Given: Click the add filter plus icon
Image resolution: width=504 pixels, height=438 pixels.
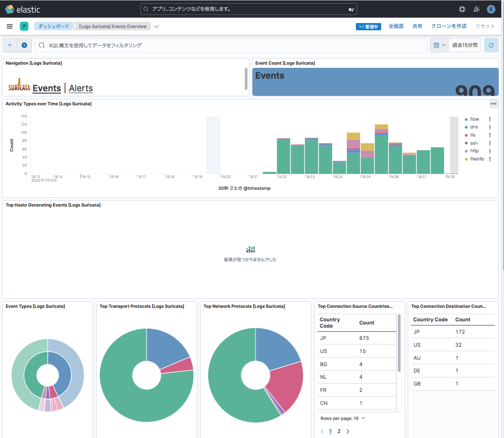Looking at the screenshot, I should point(24,45).
